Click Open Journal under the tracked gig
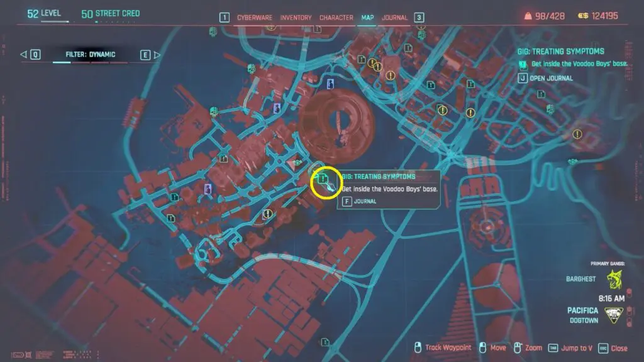 coord(552,78)
